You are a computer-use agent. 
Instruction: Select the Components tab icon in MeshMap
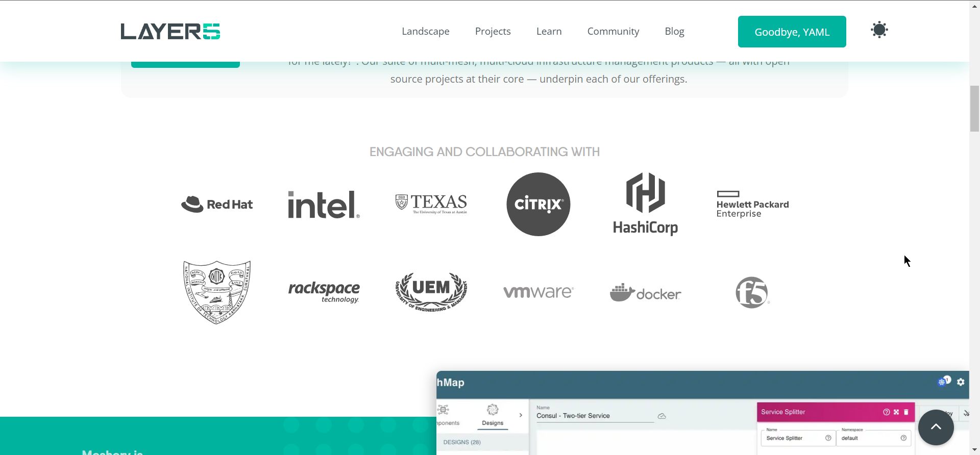(444, 410)
